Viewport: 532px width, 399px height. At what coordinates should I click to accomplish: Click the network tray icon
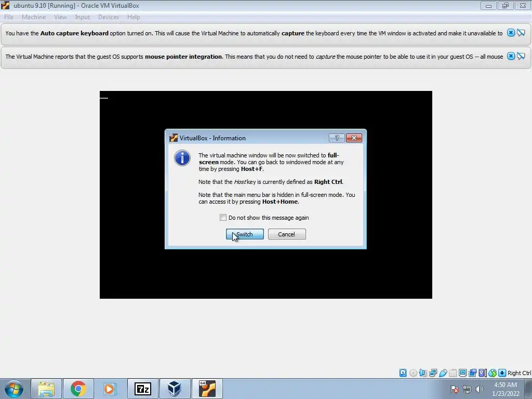[467, 389]
